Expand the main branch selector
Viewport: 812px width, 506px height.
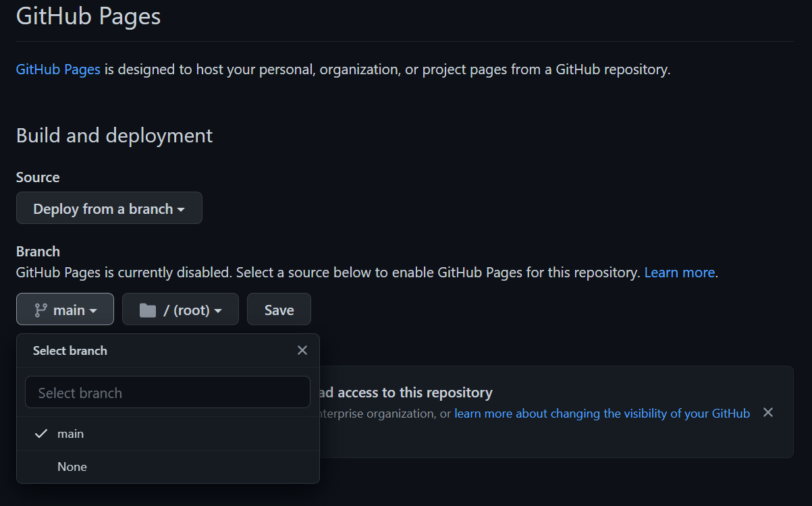[65, 309]
